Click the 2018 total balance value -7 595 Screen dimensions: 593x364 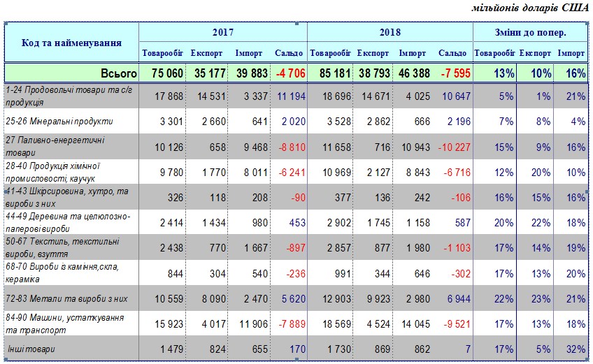tap(454, 73)
